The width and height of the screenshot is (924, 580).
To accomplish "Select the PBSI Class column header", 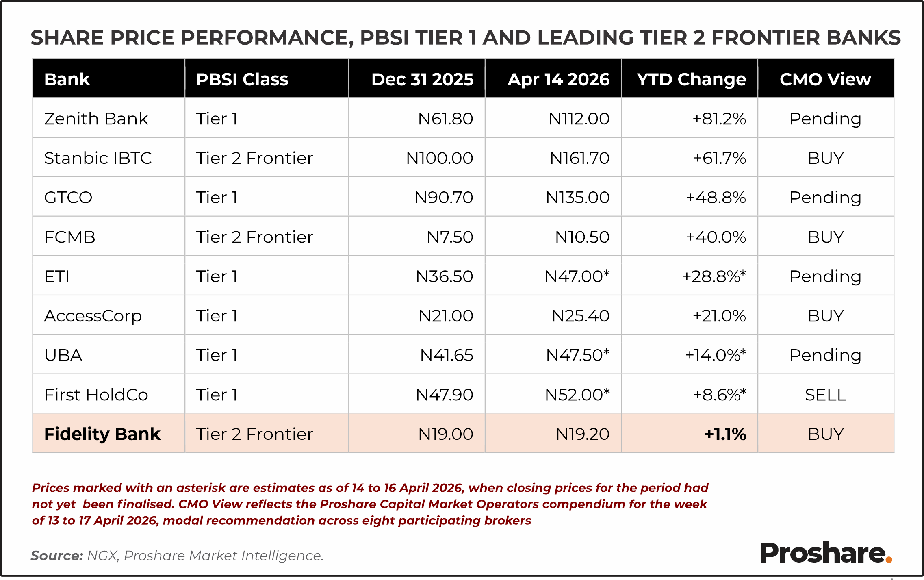I will [x=242, y=79].
